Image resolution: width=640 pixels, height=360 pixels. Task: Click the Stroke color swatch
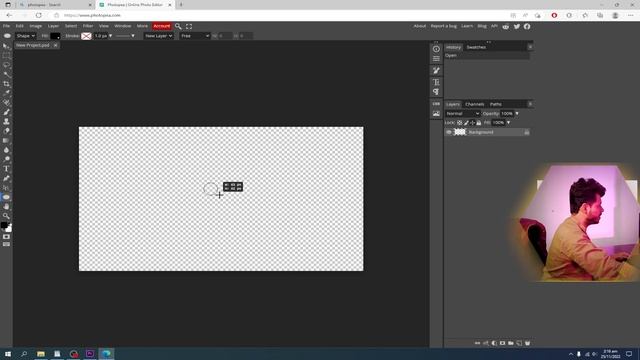(86, 36)
